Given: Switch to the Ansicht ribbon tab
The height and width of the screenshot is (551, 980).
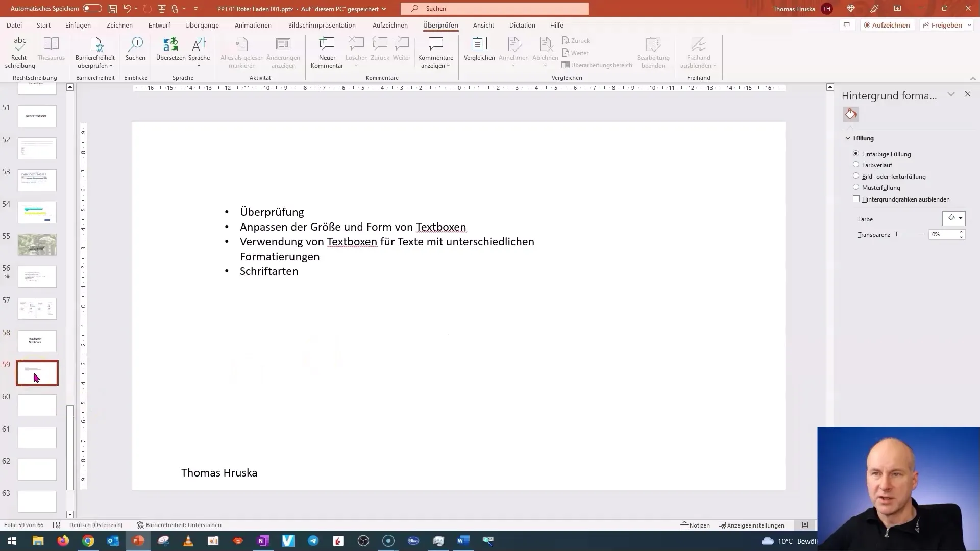Looking at the screenshot, I should pos(482,25).
